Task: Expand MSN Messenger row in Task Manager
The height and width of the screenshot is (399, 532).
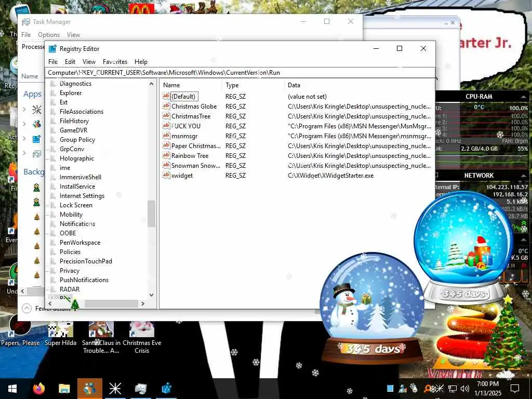Action: [x=24, y=124]
